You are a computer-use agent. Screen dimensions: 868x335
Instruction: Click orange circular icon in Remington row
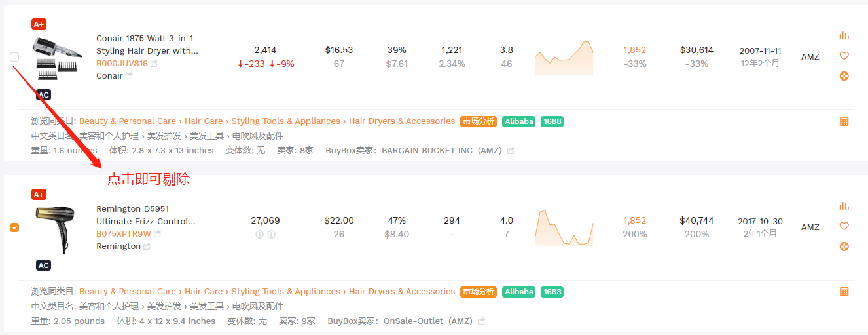tap(844, 246)
